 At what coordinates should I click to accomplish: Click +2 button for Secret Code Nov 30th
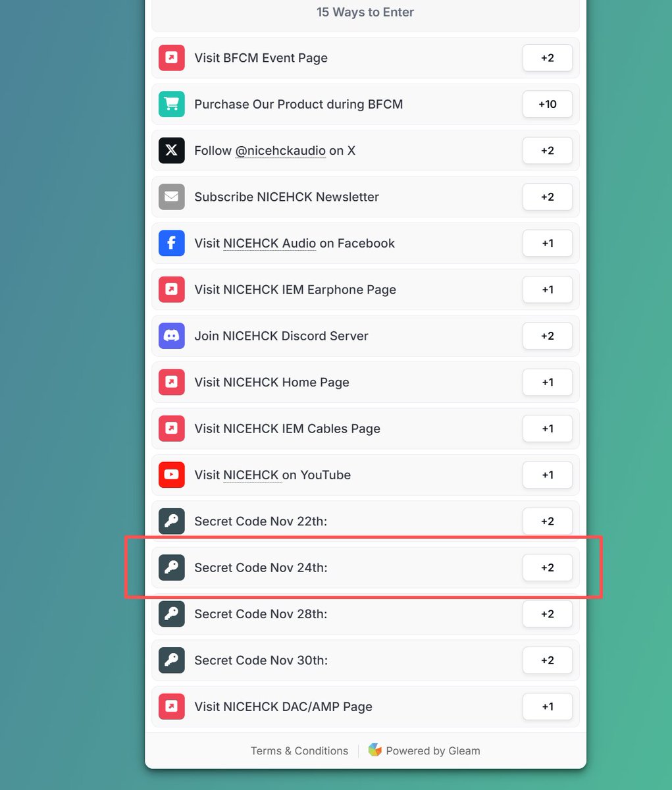click(x=548, y=660)
